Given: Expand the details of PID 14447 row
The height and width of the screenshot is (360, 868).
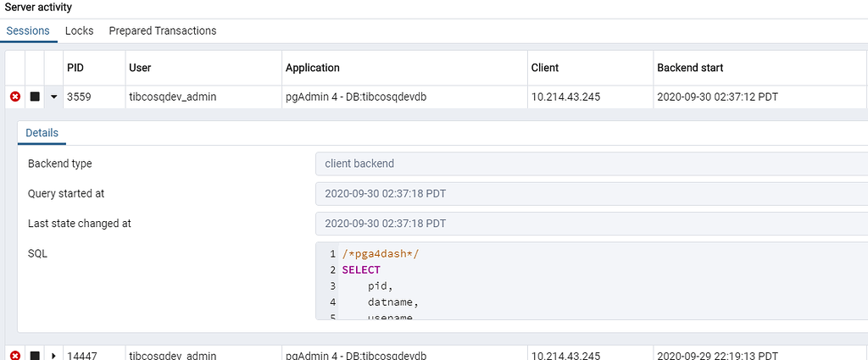Looking at the screenshot, I should pyautogui.click(x=53, y=355).
